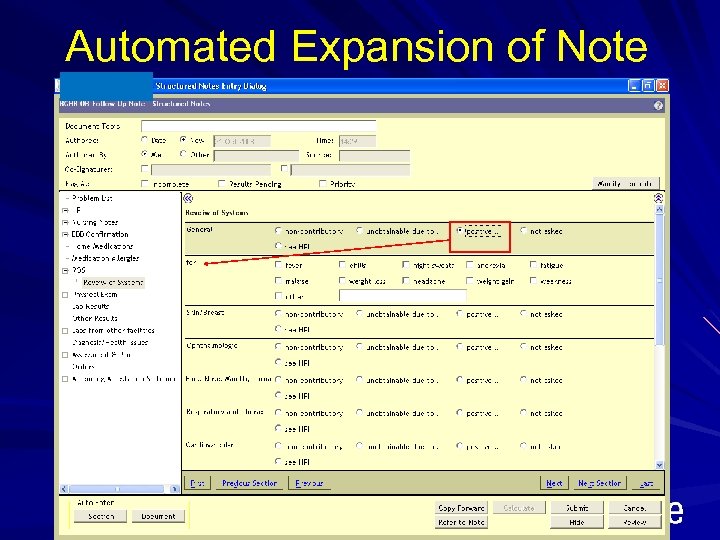Focus the Document Topic input field
The image size is (720, 540).
[259, 126]
